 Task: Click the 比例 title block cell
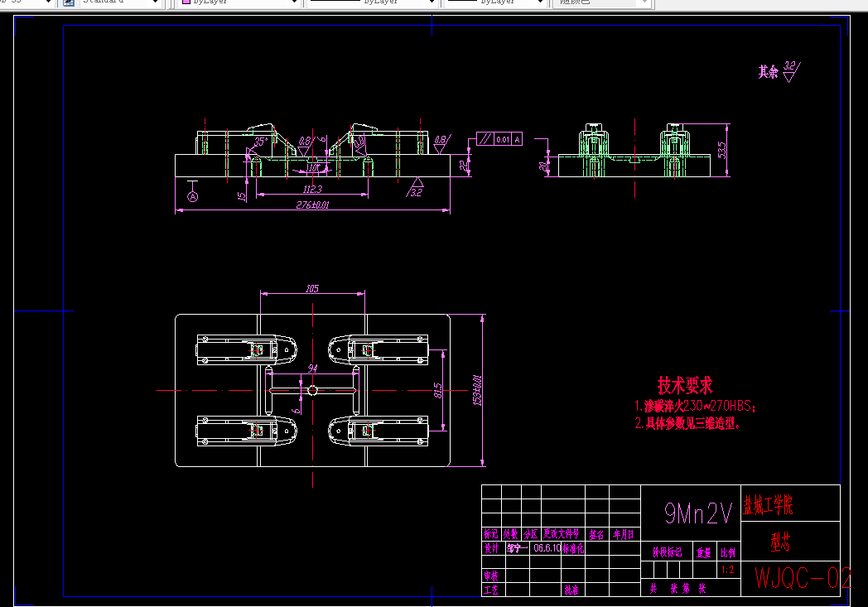[728, 553]
